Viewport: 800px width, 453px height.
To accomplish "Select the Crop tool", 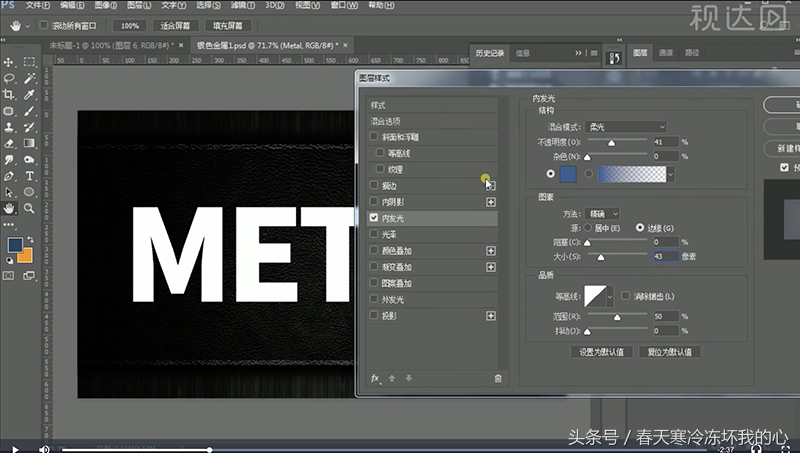I will [x=10, y=94].
